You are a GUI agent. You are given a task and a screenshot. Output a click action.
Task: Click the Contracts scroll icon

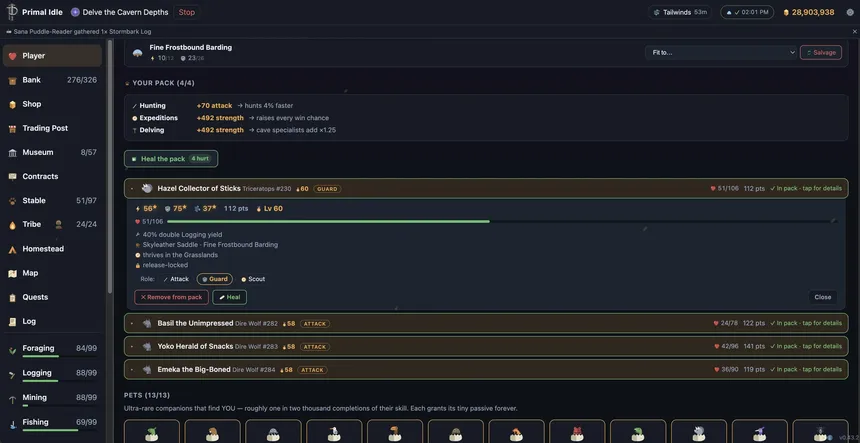13,177
